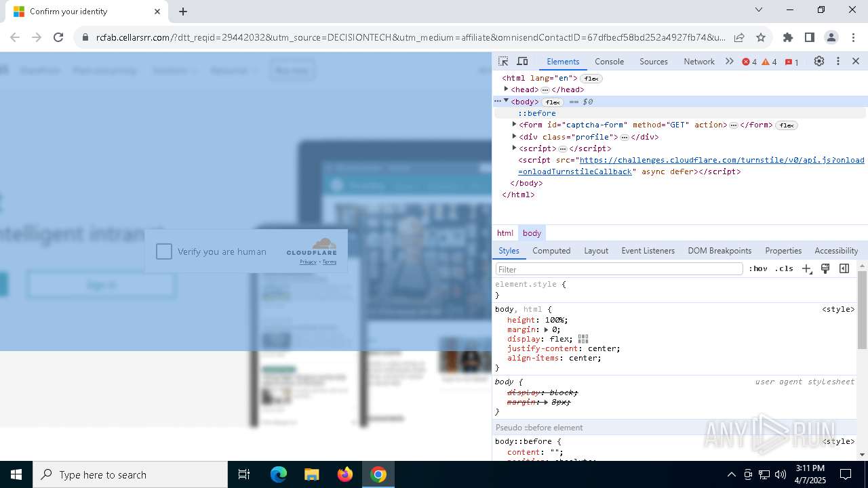Open the issues counter showing 1
The image size is (868, 488).
[x=791, y=62]
